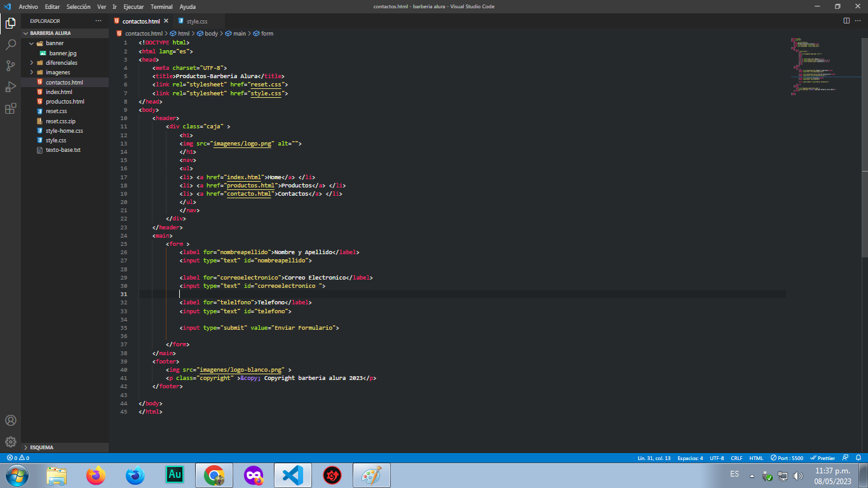Expand the ESQUEMA outline section
The image size is (868, 488).
coord(65,447)
